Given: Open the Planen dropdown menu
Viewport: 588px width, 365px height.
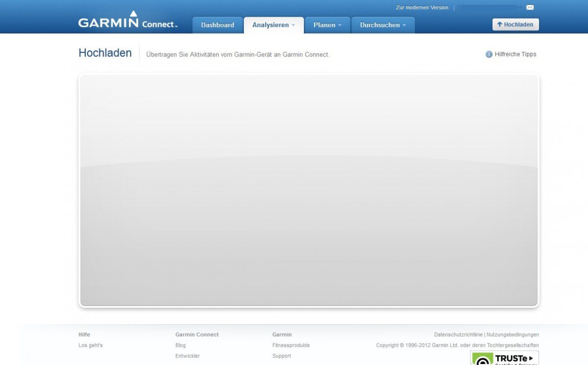Looking at the screenshot, I should click(x=327, y=25).
